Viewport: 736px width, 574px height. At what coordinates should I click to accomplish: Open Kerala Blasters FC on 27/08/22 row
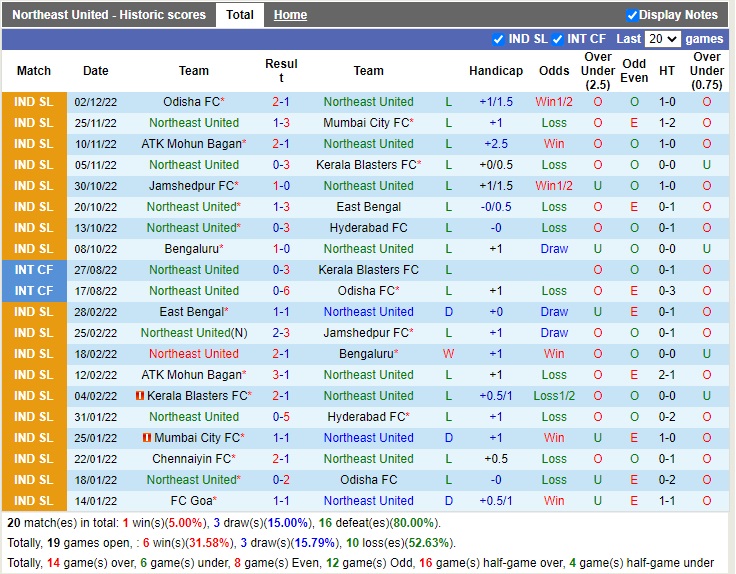point(368,270)
